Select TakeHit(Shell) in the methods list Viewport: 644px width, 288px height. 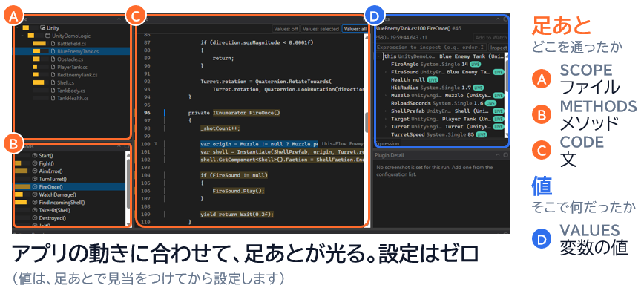coord(70,210)
